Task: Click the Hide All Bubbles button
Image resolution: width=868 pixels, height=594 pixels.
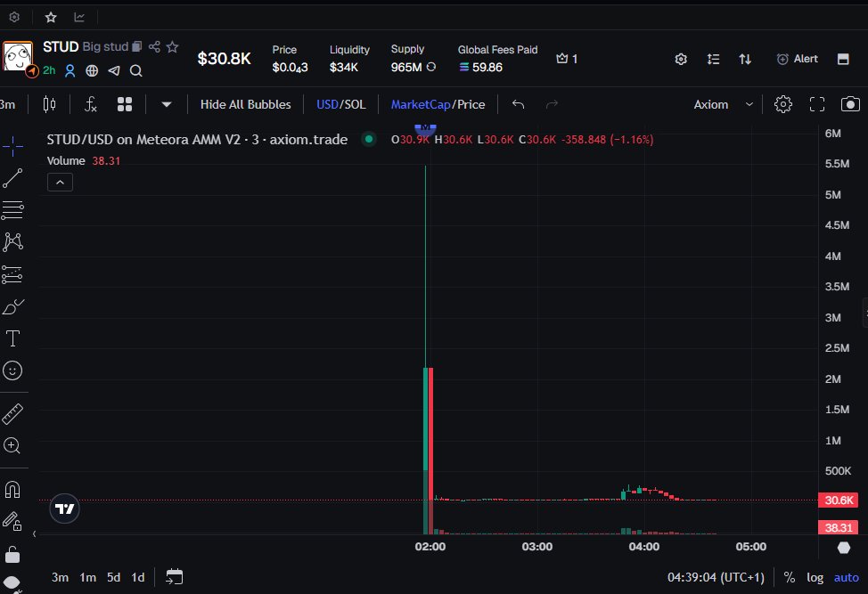Action: click(245, 104)
